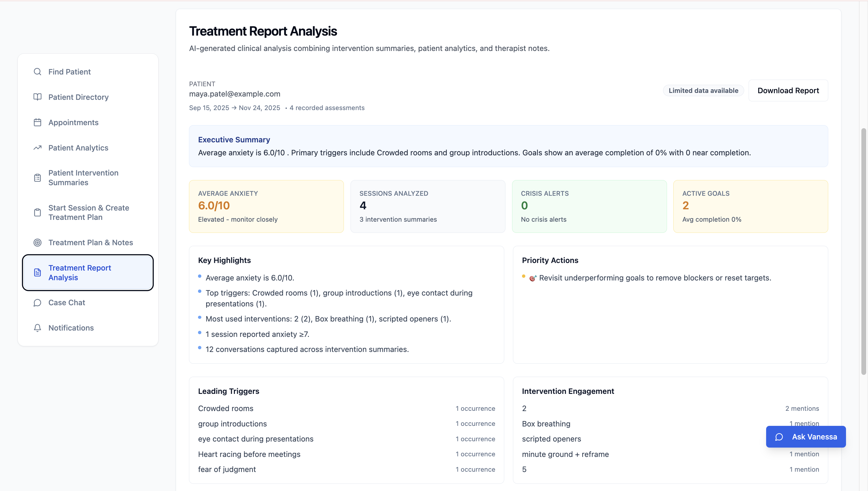The image size is (868, 491).
Task: Click the Treatment Plan & Notes target icon
Action: point(37,242)
